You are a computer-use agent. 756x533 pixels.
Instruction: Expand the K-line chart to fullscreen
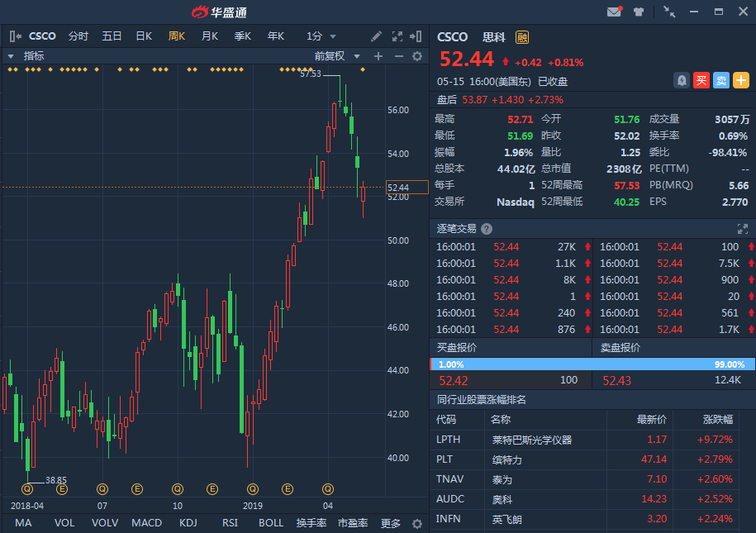click(397, 36)
